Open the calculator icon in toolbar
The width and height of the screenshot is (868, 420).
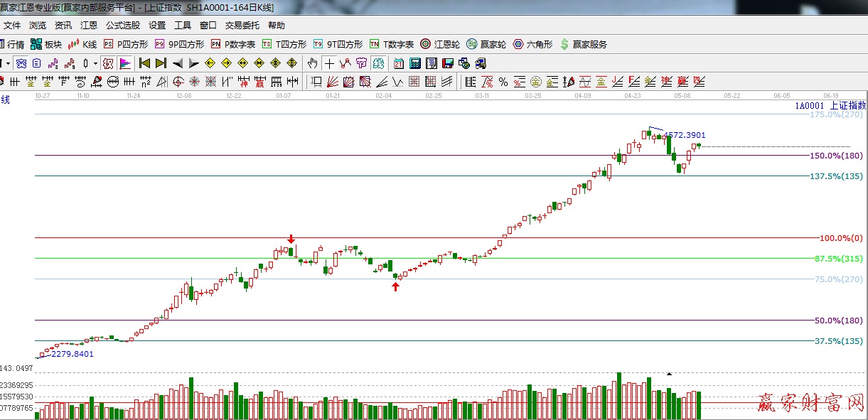[x=414, y=63]
